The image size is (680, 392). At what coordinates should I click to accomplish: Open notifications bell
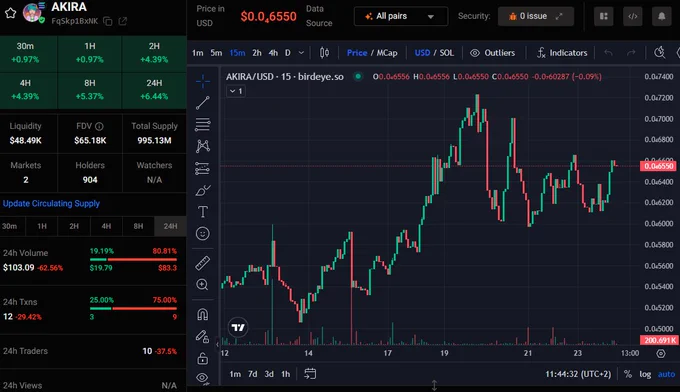(661, 16)
